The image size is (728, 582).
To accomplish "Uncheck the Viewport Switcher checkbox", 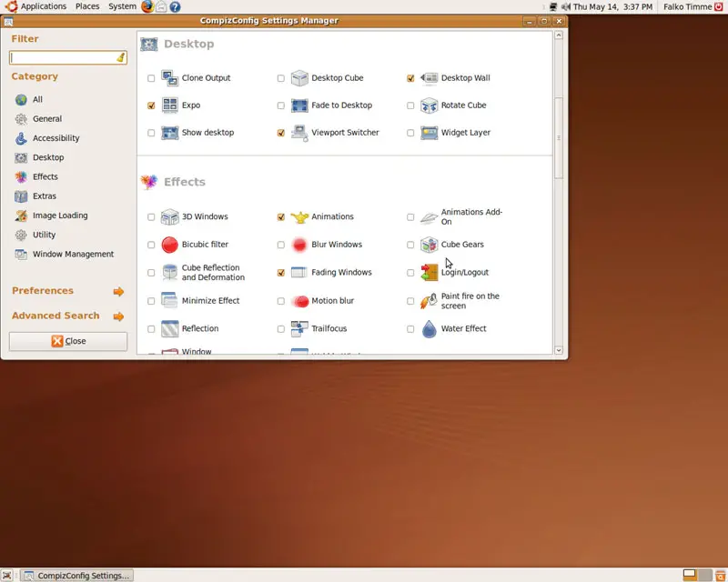I will [x=280, y=133].
